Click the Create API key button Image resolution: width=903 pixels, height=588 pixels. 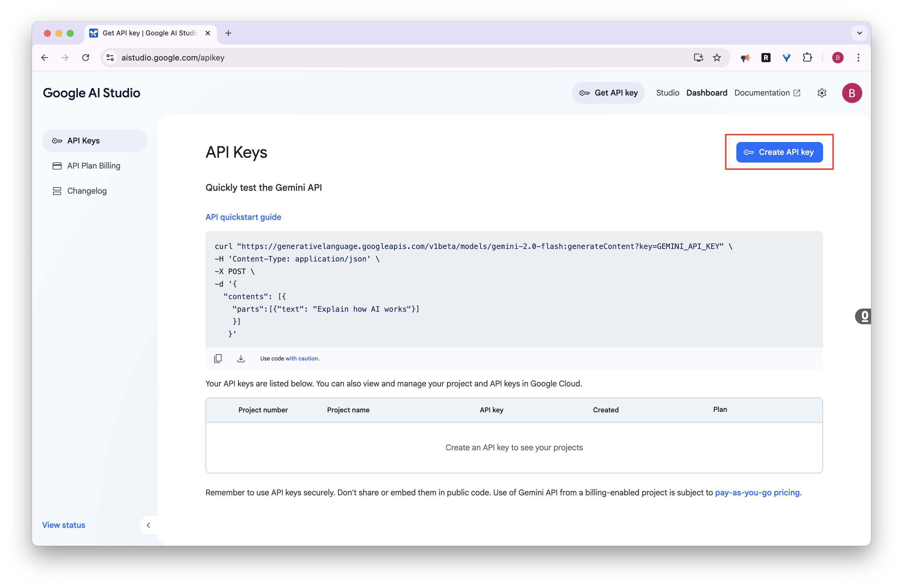[779, 152]
